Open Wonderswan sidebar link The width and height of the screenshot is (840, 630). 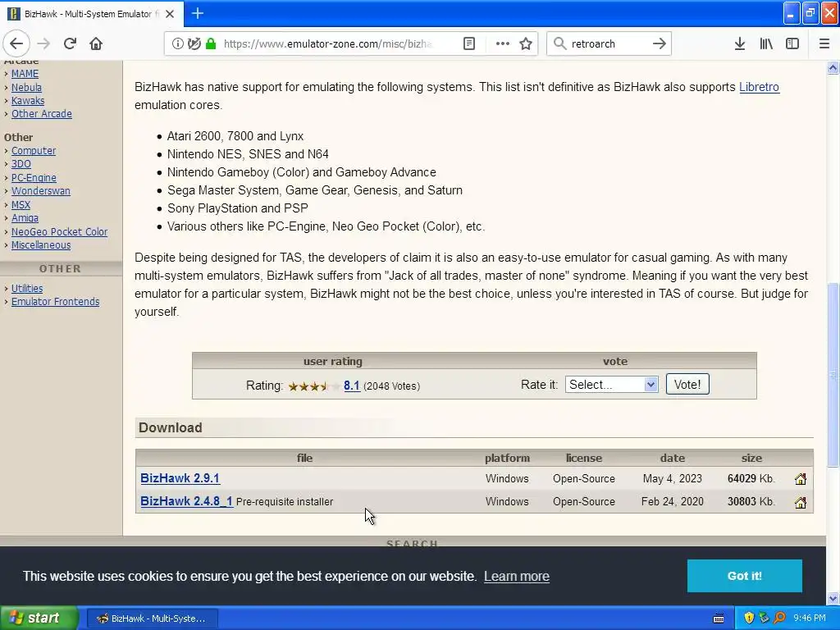(41, 190)
